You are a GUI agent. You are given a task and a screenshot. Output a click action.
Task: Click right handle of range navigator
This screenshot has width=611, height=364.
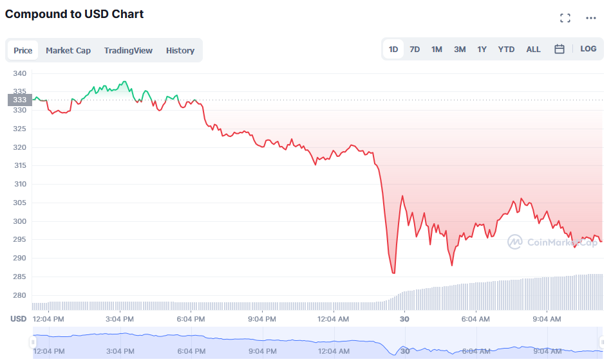coord(601,342)
